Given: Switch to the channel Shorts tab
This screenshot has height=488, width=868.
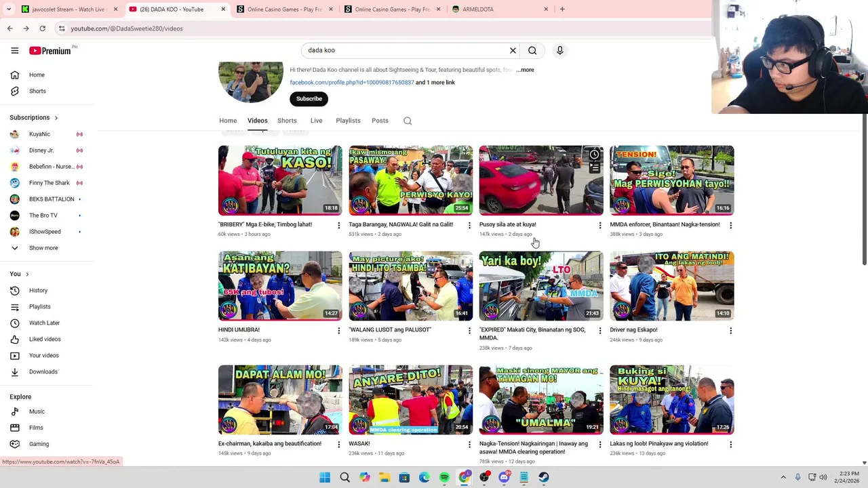Looking at the screenshot, I should 287,121.
